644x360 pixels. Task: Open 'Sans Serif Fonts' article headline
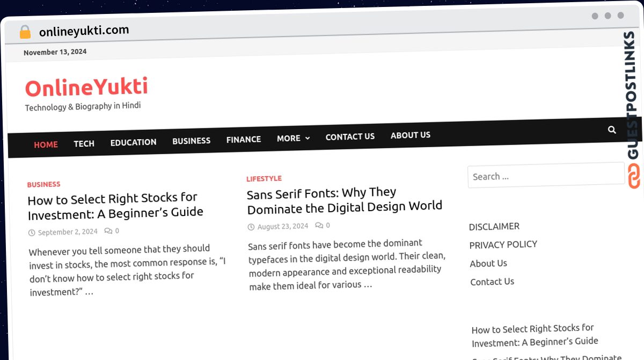(345, 199)
